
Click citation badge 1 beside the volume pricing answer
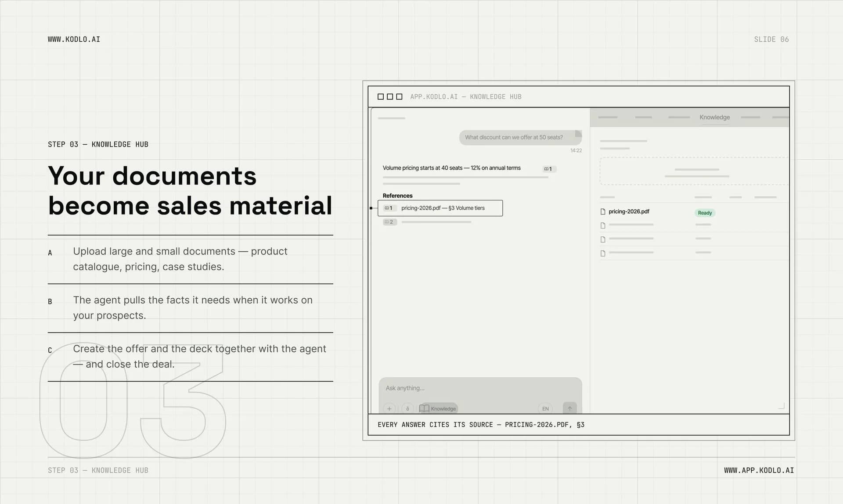549,169
